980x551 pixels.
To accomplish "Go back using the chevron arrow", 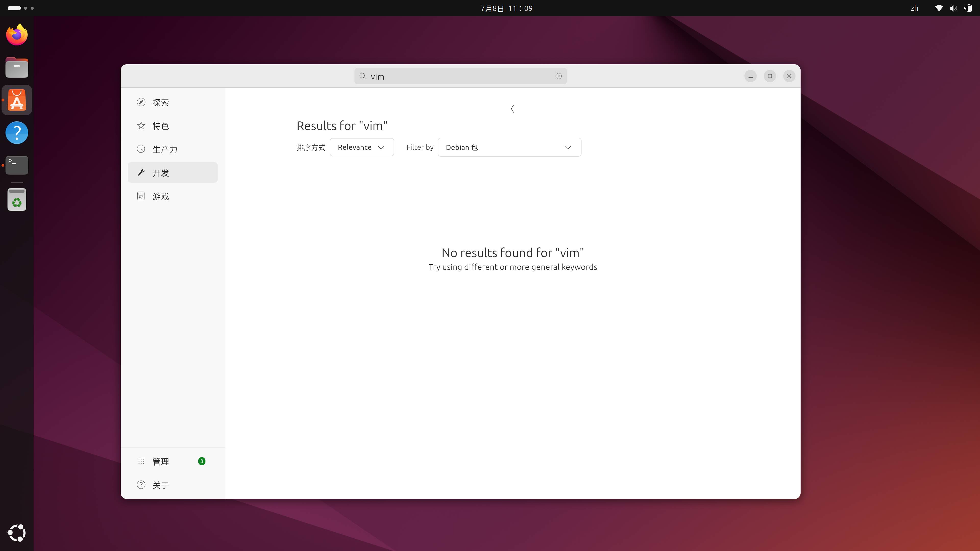I will (x=512, y=109).
